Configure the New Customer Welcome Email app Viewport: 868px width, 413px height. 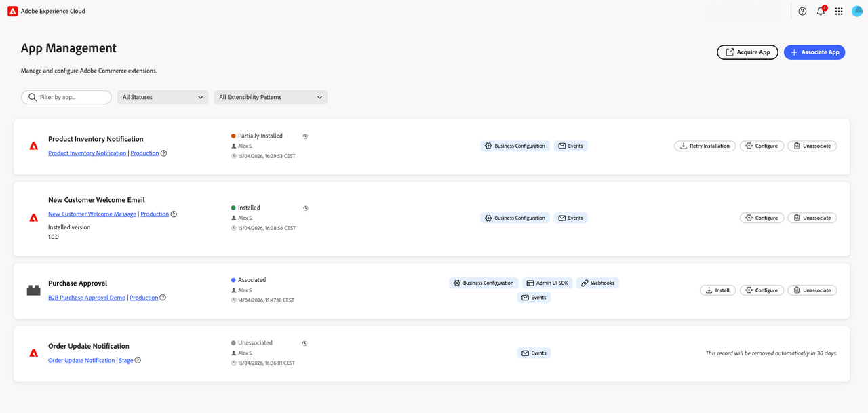[762, 218]
